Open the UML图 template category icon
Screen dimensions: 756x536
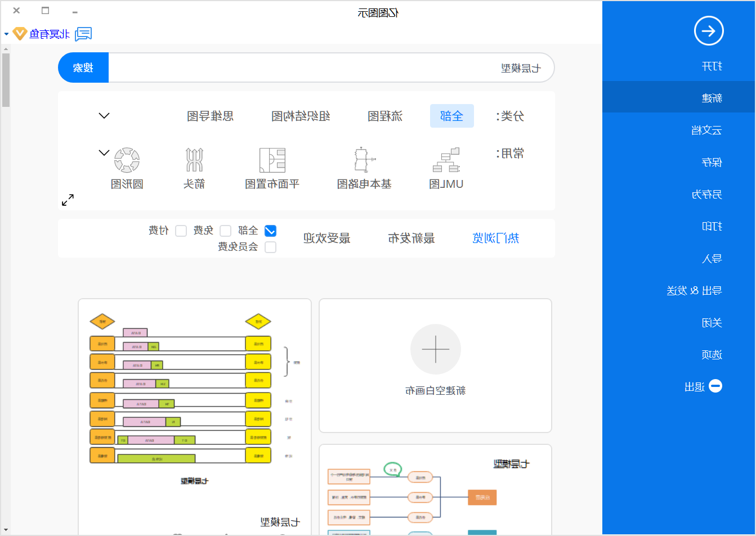[446, 160]
